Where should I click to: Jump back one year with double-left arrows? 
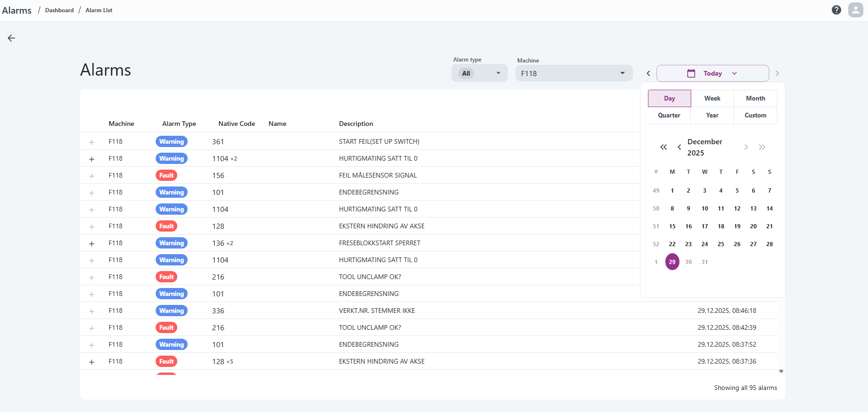663,147
